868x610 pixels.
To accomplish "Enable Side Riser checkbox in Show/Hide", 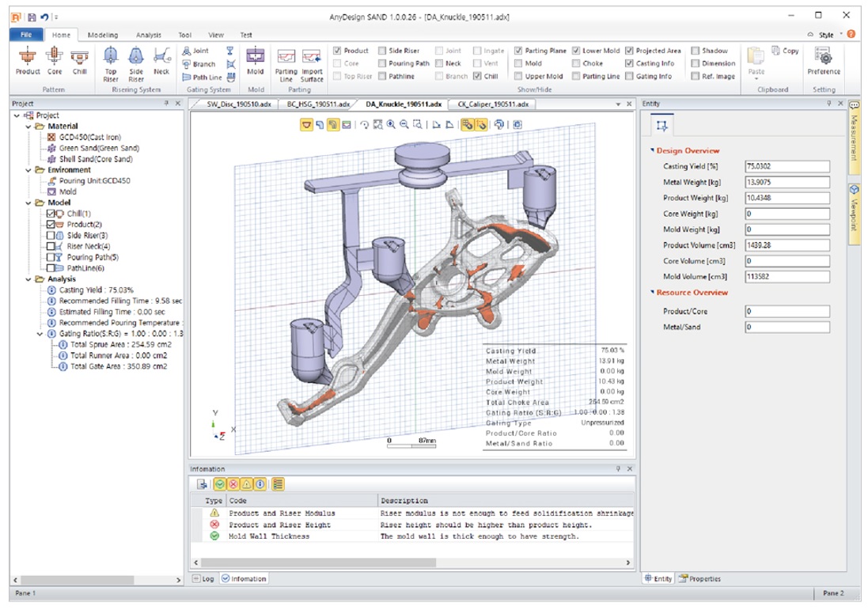I will click(382, 51).
